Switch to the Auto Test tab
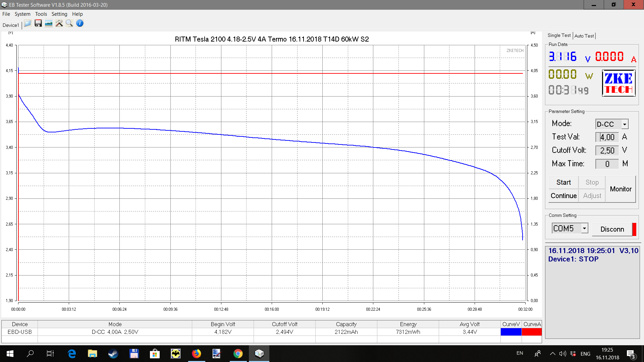The height and width of the screenshot is (362, 644). [x=584, y=36]
